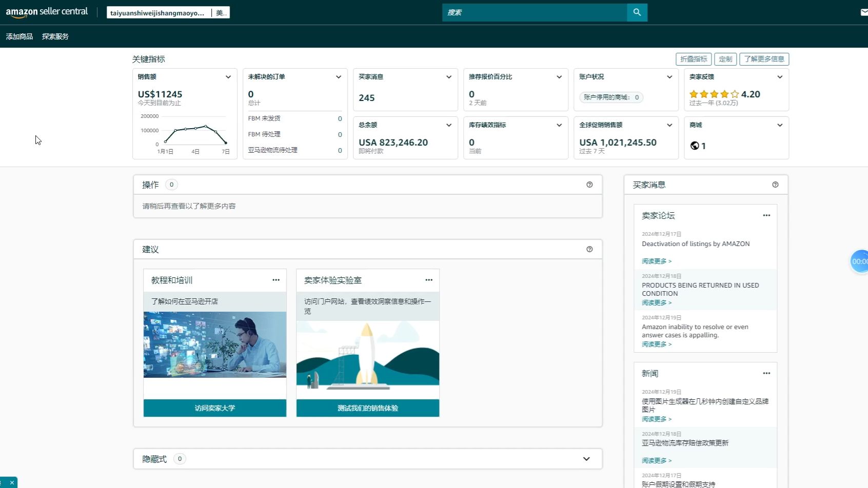This screenshot has width=868, height=488.
Task: Click 阅读更多 under 使用图片生成器 news
Action: coord(657,419)
